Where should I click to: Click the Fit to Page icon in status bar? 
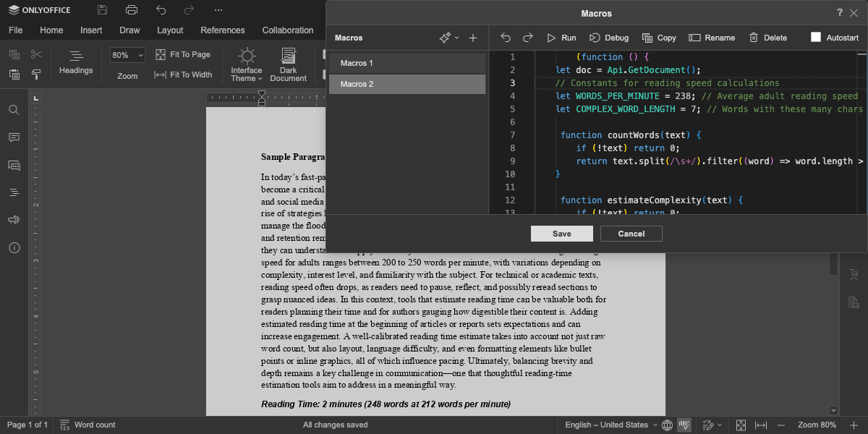pos(741,425)
